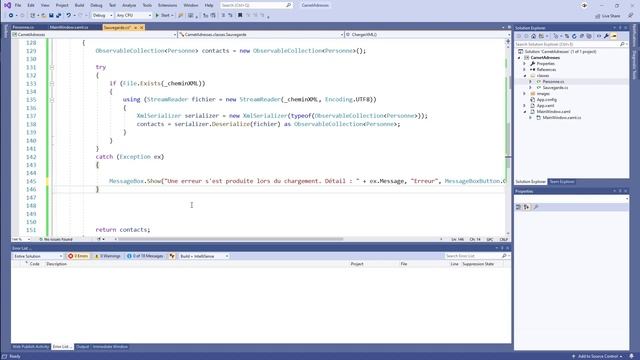Select Personne.cs in Solution Explorer
This screenshot has width=640, height=360.
coord(553,82)
